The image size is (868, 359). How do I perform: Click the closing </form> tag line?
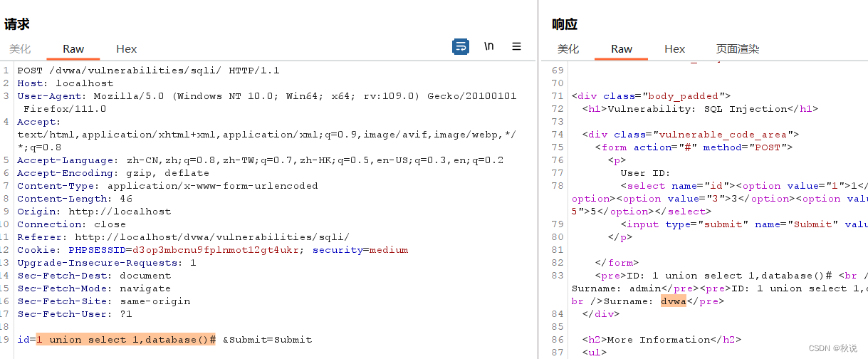(x=617, y=263)
